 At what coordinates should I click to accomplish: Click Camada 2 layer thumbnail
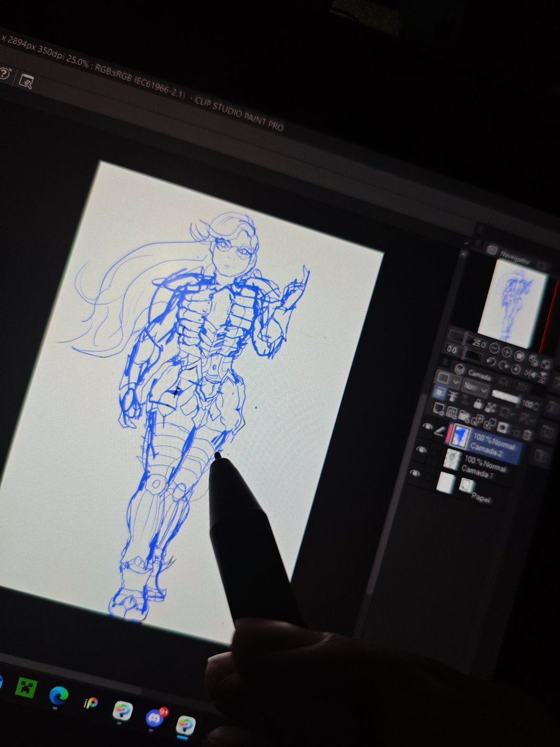(460, 436)
